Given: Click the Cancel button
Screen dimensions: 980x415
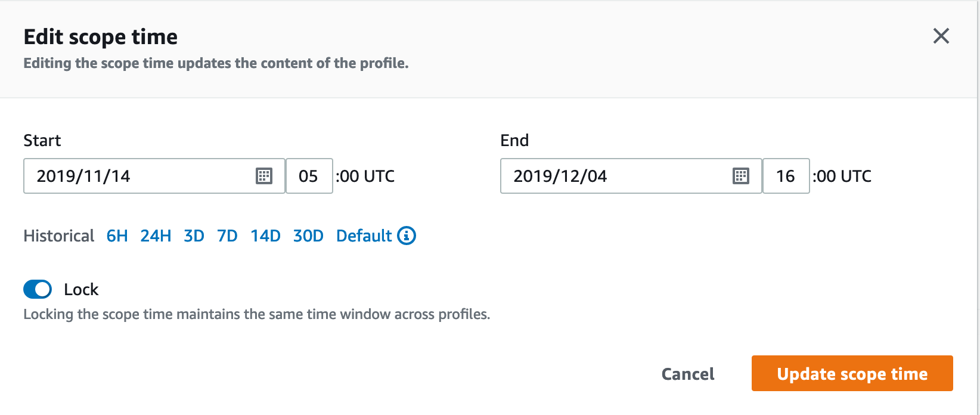Looking at the screenshot, I should point(688,374).
